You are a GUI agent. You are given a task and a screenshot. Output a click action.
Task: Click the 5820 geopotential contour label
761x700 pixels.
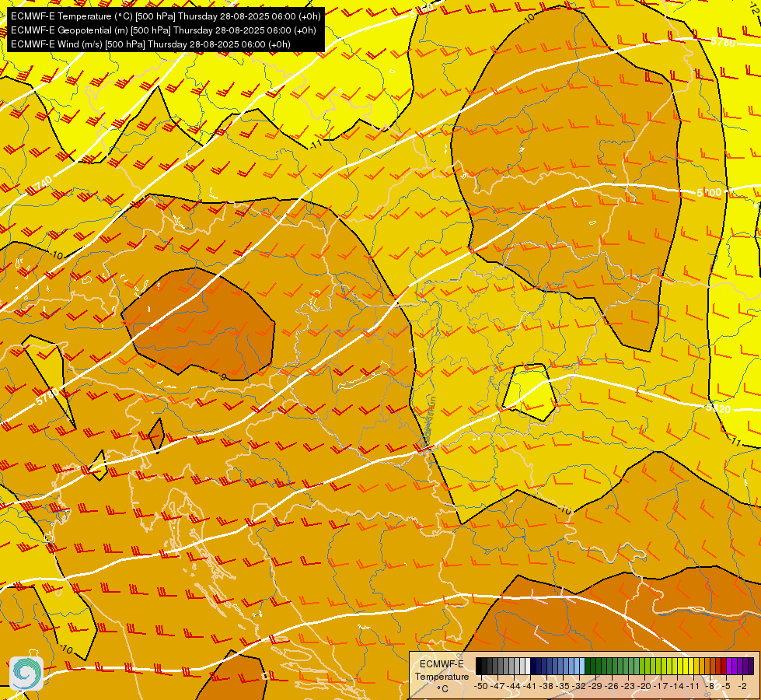(x=718, y=408)
